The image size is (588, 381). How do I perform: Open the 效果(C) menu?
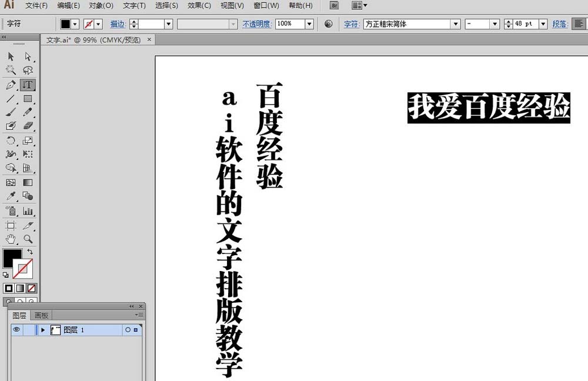coord(199,6)
